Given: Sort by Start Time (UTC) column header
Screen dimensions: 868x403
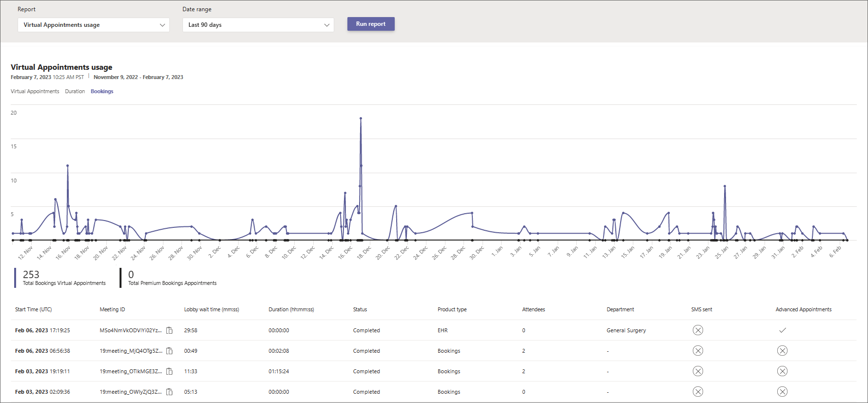Looking at the screenshot, I should (33, 309).
